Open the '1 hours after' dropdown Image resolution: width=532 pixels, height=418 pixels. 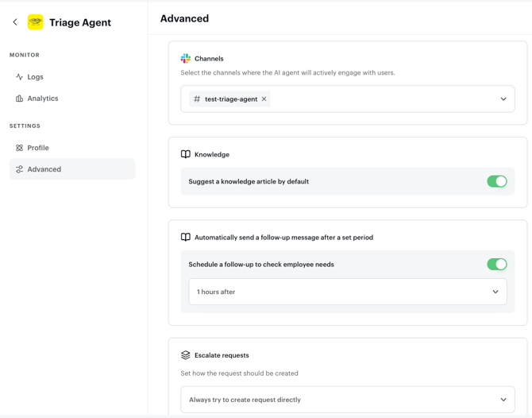[x=347, y=292]
